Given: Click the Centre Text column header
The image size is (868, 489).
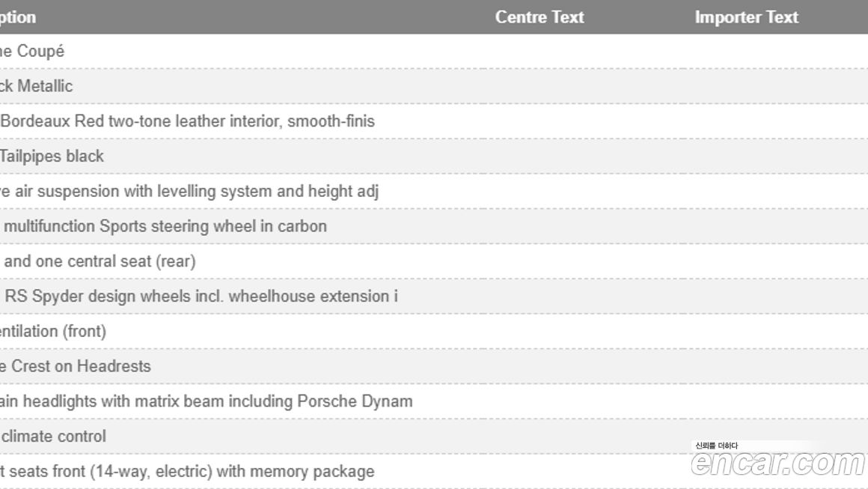Looking at the screenshot, I should click(x=539, y=17).
